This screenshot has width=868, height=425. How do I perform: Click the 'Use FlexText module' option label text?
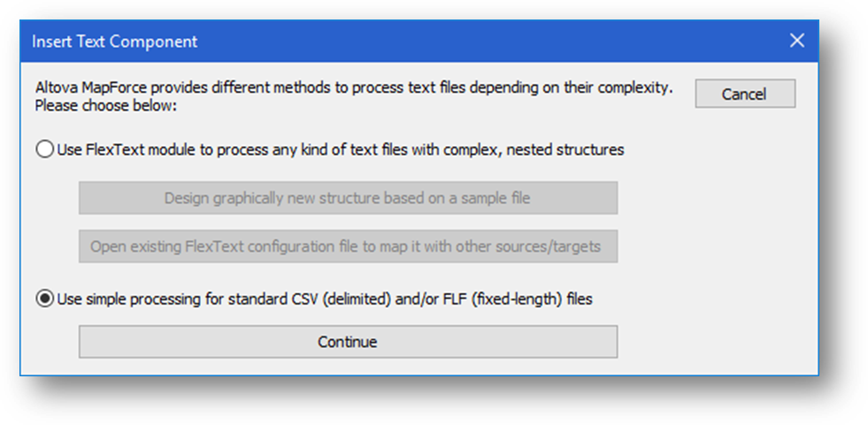coord(341,150)
